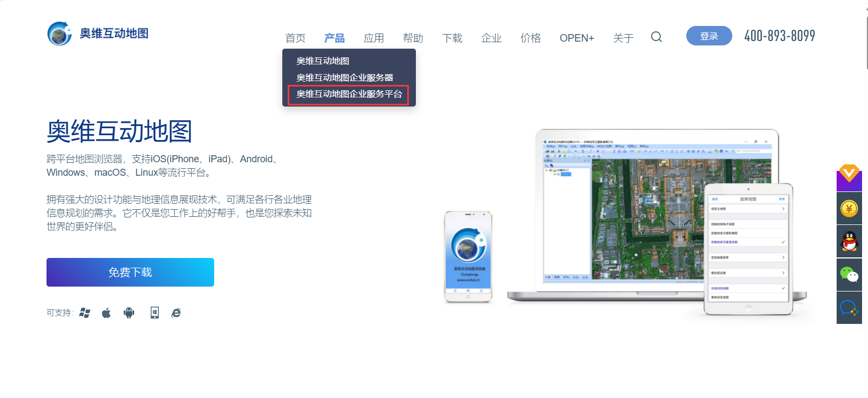The image size is (868, 398).
Task: Click the smartphone product image
Action: tap(468, 257)
